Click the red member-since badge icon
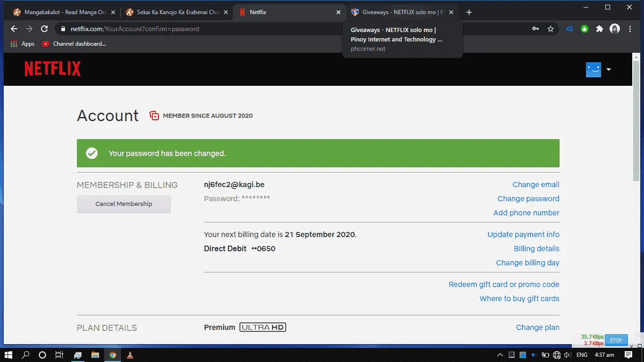 click(154, 115)
